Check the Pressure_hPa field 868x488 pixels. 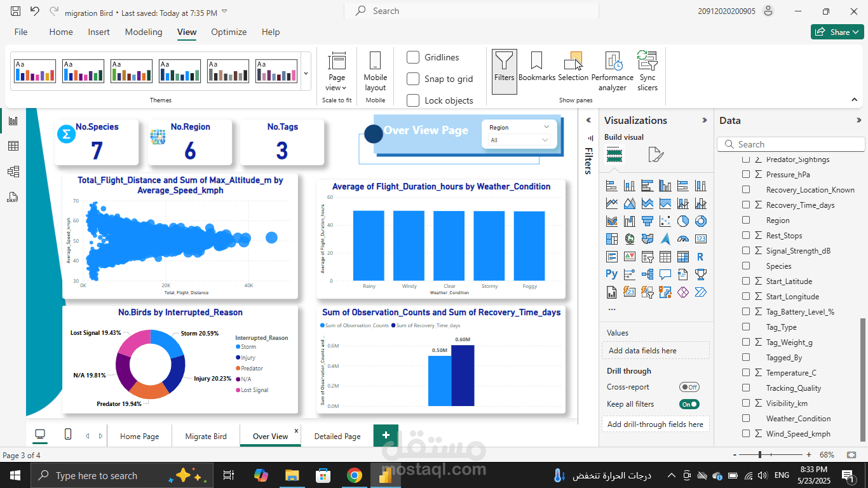point(747,174)
